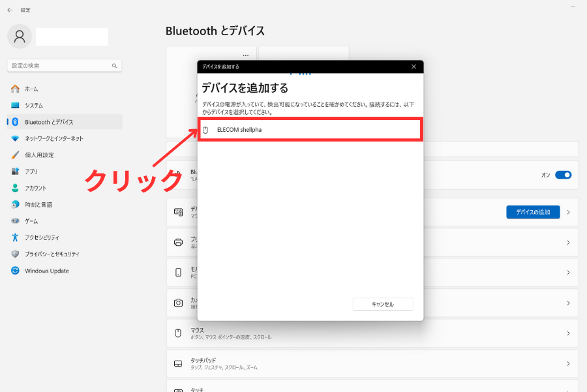The height and width of the screenshot is (392, 587).
Task: Open アプリ settings in the sidebar
Action: click(65, 171)
